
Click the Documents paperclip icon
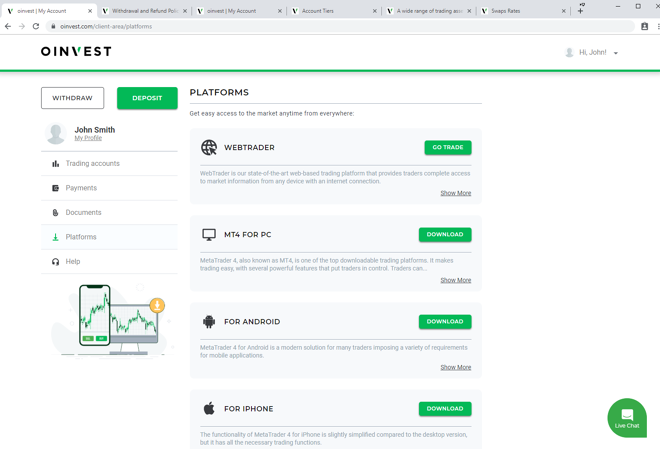coord(56,213)
